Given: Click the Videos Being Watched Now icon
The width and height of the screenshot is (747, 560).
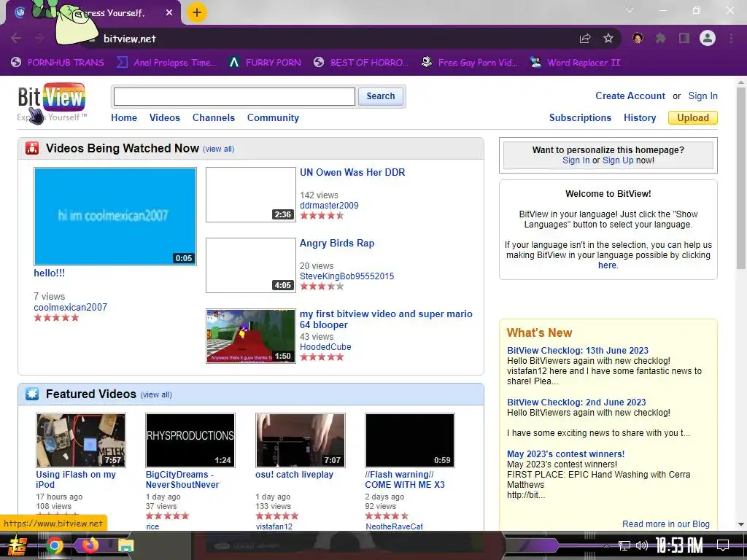Looking at the screenshot, I should coord(32,148).
